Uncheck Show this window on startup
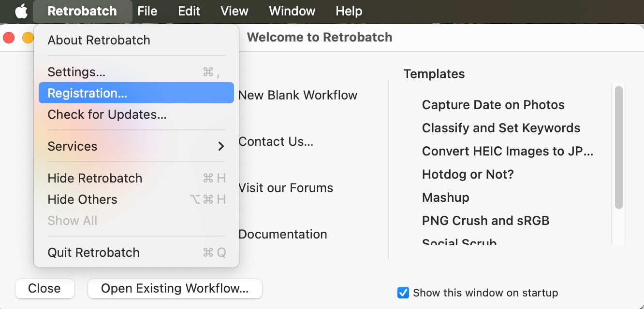644x309 pixels. click(x=403, y=293)
